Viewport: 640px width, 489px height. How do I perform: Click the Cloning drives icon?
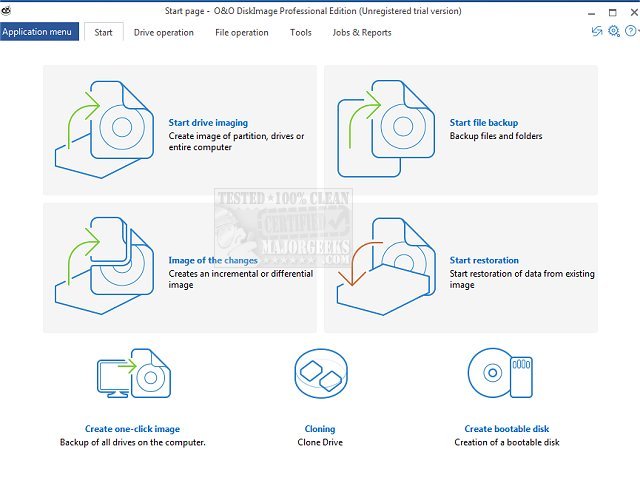(321, 373)
